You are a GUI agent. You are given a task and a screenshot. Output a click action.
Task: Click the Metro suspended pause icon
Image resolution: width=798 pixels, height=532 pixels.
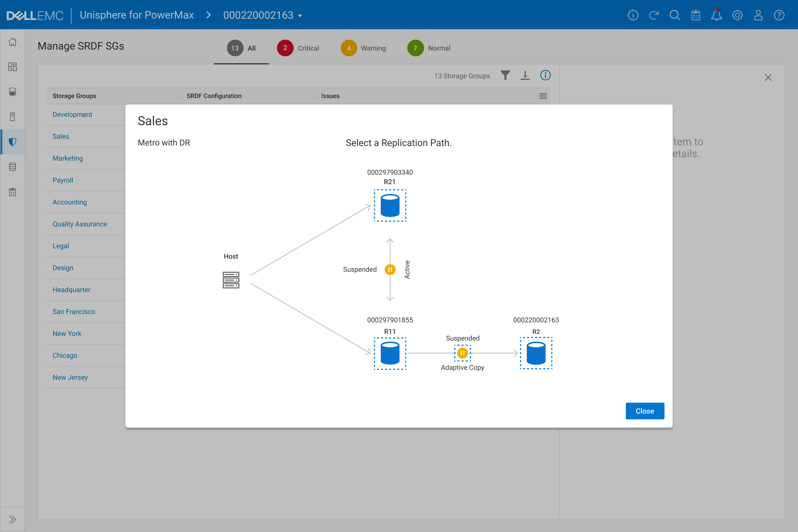(390, 269)
